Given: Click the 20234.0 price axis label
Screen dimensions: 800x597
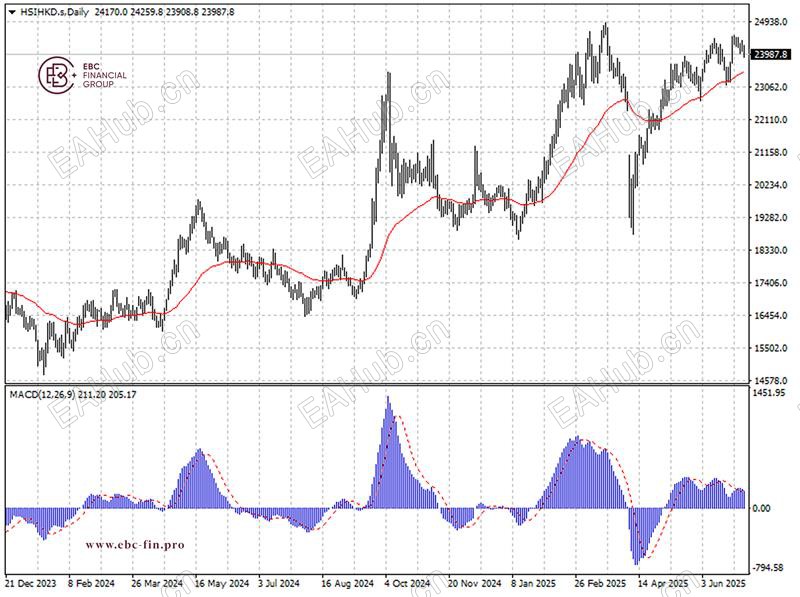Looking at the screenshot, I should tap(771, 185).
